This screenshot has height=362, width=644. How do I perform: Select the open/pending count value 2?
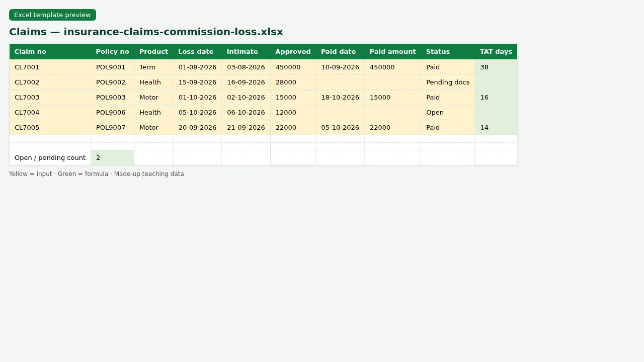point(112,158)
